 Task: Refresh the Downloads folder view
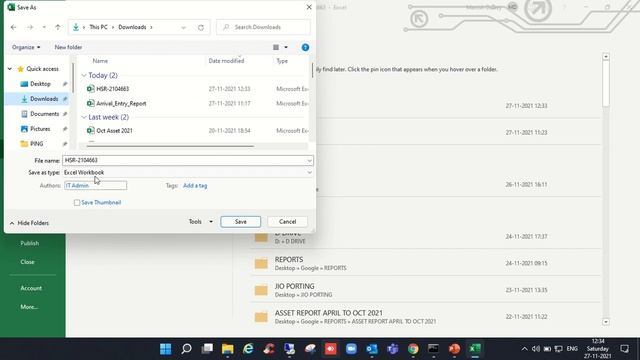(201, 27)
